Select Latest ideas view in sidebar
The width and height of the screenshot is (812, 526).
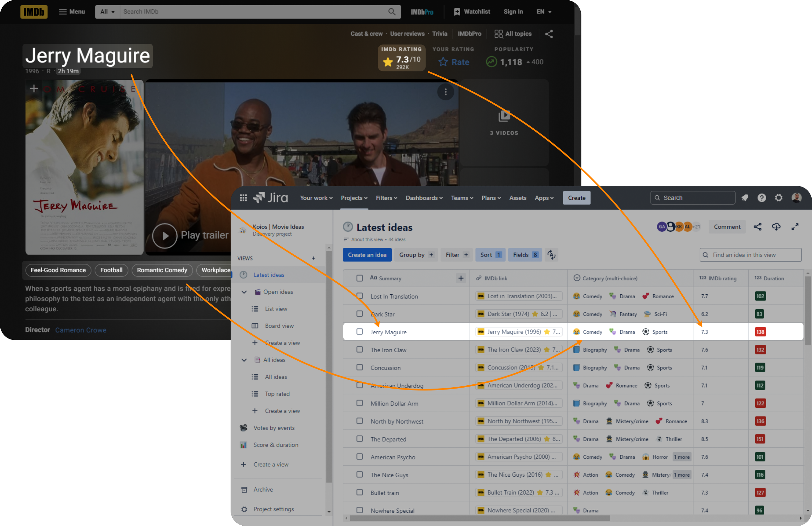pyautogui.click(x=269, y=275)
